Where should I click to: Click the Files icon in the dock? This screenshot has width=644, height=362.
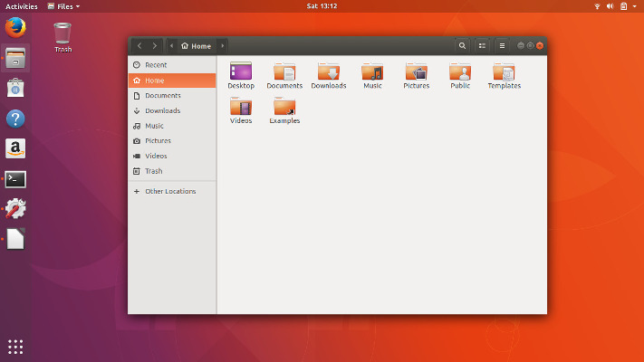15,58
